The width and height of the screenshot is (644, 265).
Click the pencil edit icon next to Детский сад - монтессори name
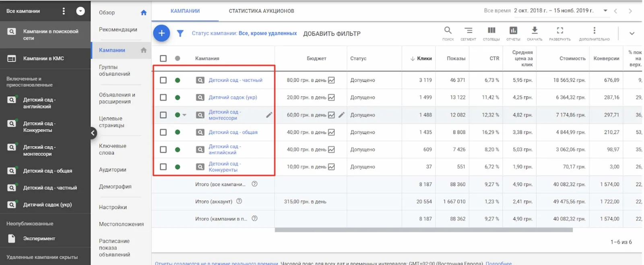(x=269, y=115)
